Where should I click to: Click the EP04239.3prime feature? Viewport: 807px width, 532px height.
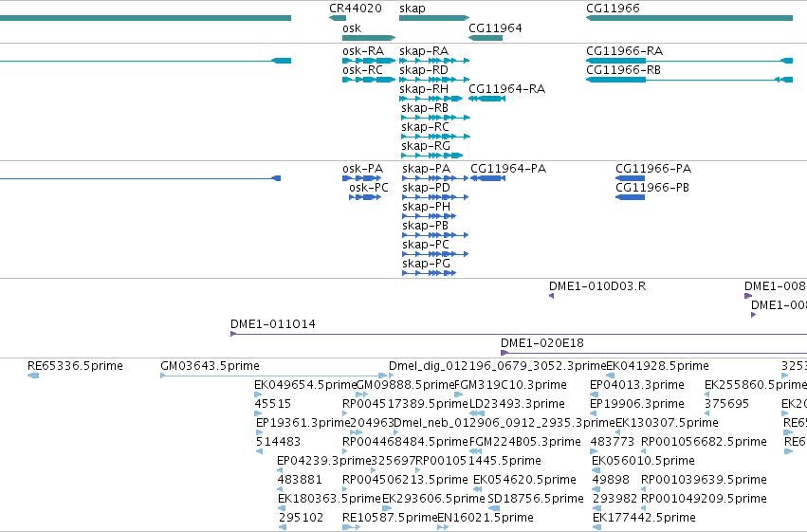pos(280,470)
